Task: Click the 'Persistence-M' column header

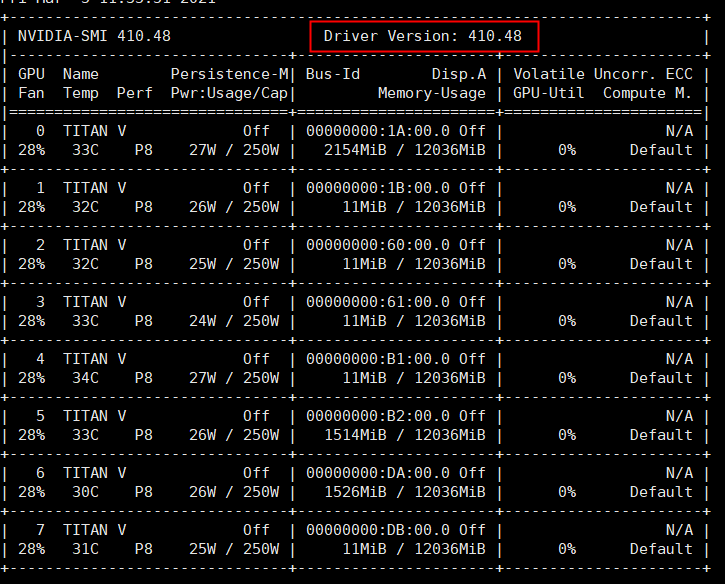Action: tap(229, 74)
